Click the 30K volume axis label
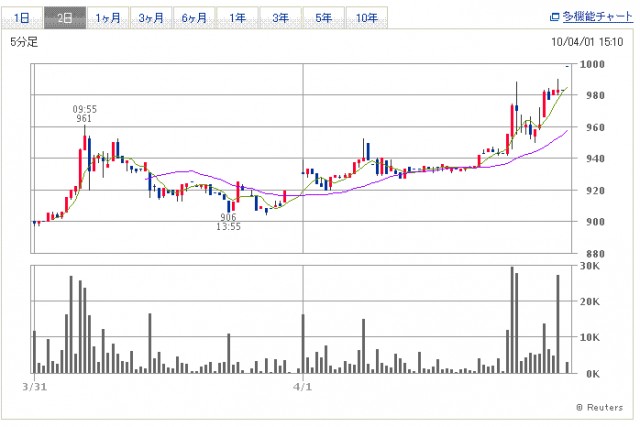This screenshot has width=640, height=427. (590, 266)
